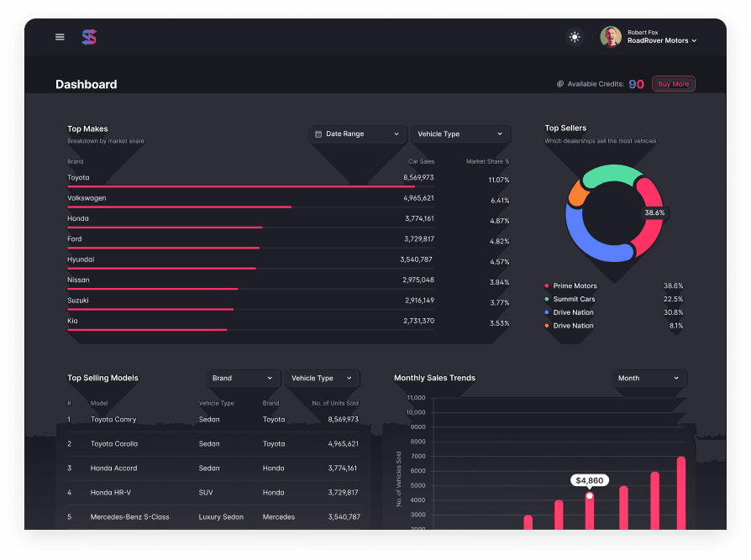Screen dimensions: 751x560
Task: Expand Vehicle Type filter in Top Selling Models
Action: click(323, 379)
